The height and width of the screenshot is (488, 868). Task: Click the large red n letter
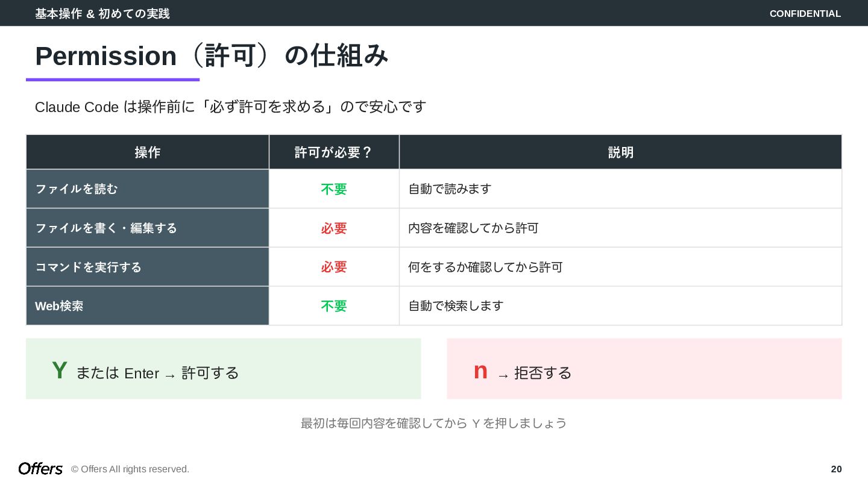pyautogui.click(x=480, y=371)
